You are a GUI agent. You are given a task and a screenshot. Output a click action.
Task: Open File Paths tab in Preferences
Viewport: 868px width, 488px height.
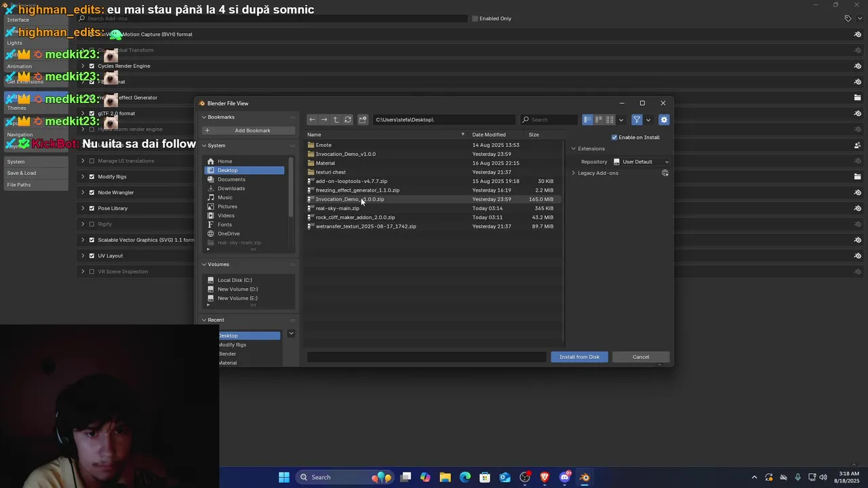click(x=37, y=184)
